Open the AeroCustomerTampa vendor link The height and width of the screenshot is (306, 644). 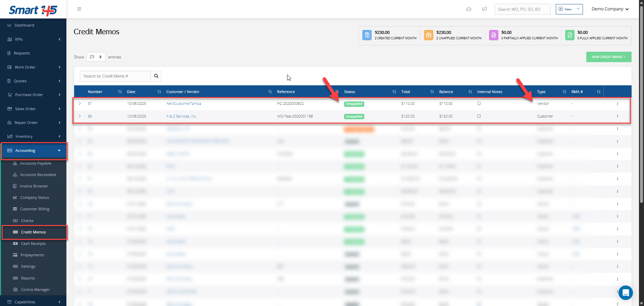[183, 103]
